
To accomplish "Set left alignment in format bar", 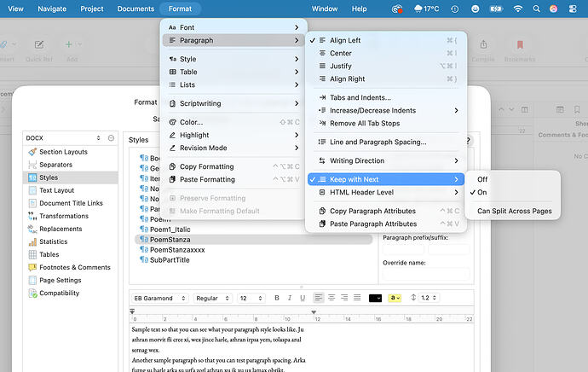I will point(319,298).
